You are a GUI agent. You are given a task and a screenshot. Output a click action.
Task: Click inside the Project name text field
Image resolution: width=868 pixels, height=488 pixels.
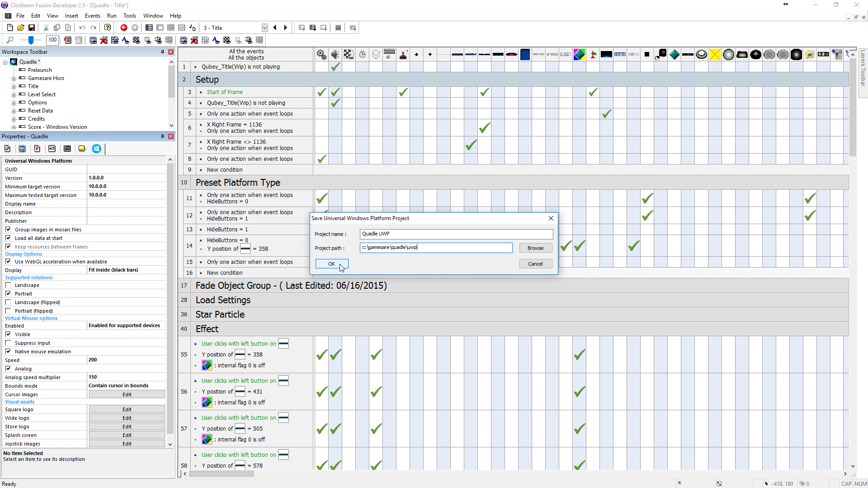point(456,234)
